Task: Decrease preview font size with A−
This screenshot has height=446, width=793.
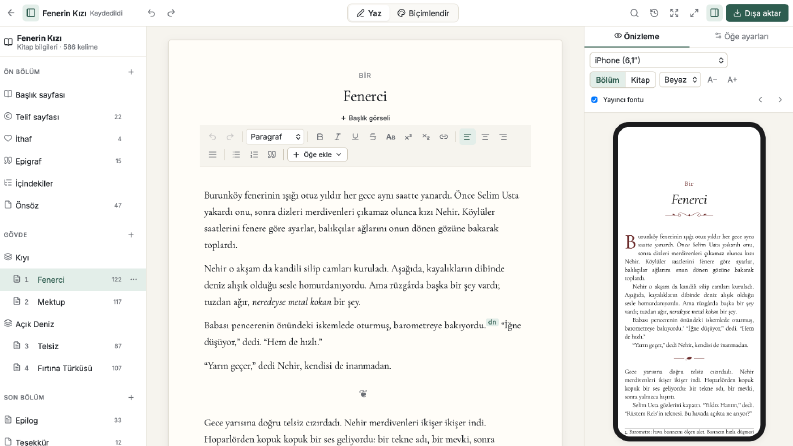Action: click(x=712, y=80)
